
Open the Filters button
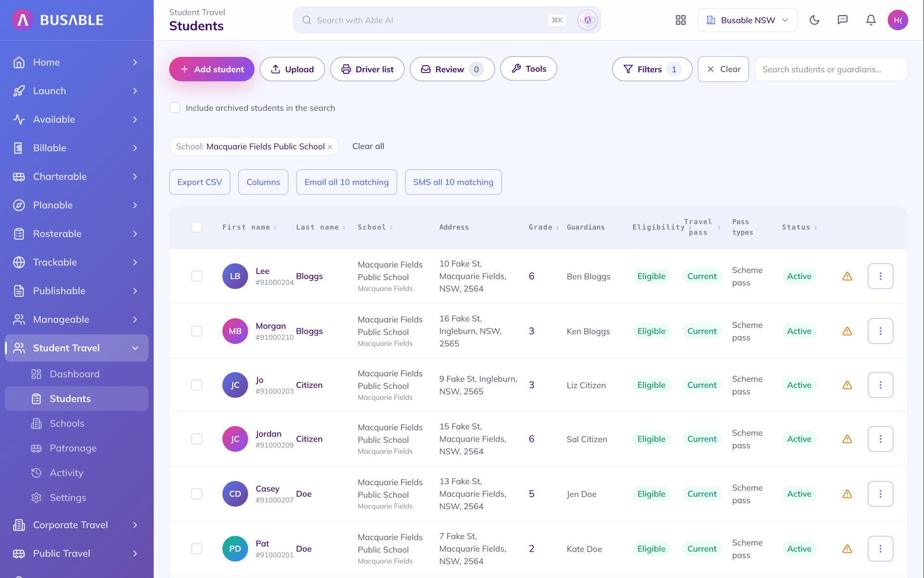pyautogui.click(x=652, y=69)
